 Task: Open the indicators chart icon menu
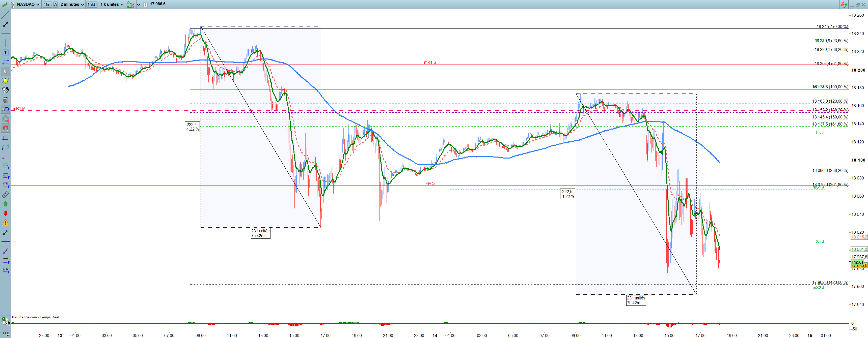[x=130, y=4]
